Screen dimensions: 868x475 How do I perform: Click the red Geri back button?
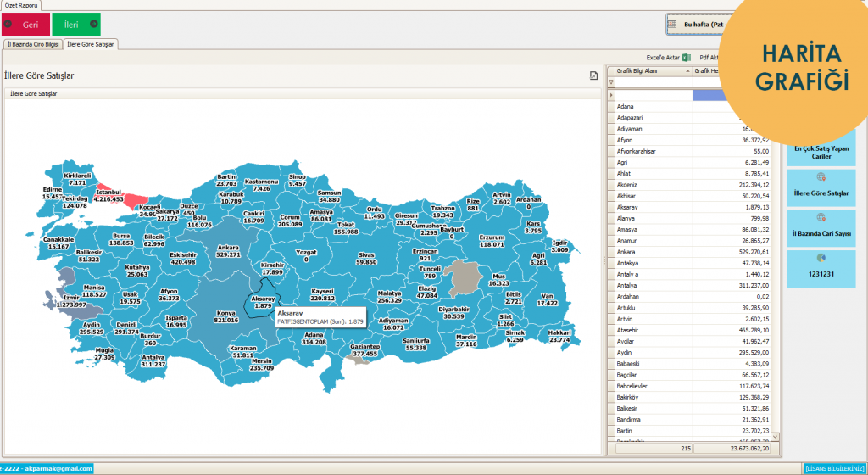click(25, 25)
